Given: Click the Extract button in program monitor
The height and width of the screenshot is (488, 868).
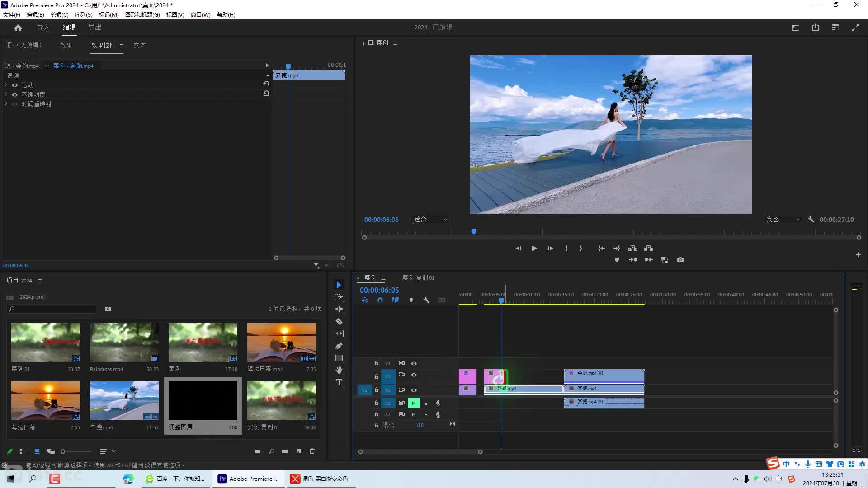Looking at the screenshot, I should point(648,248).
